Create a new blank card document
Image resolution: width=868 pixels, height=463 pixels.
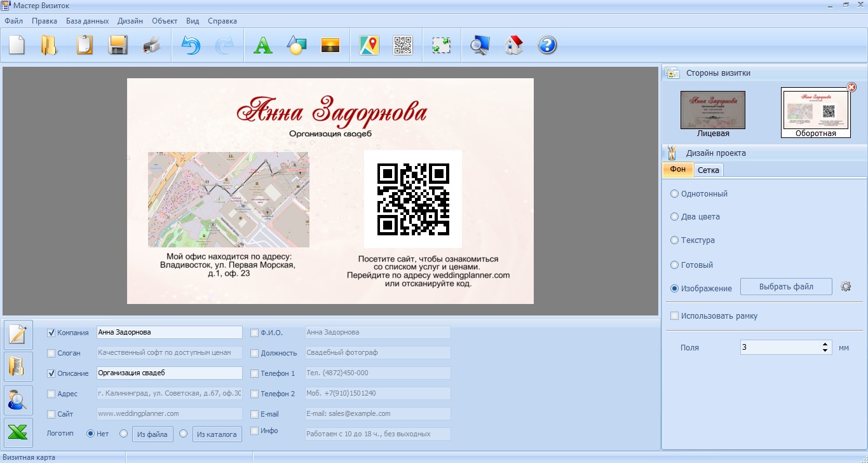[17, 45]
